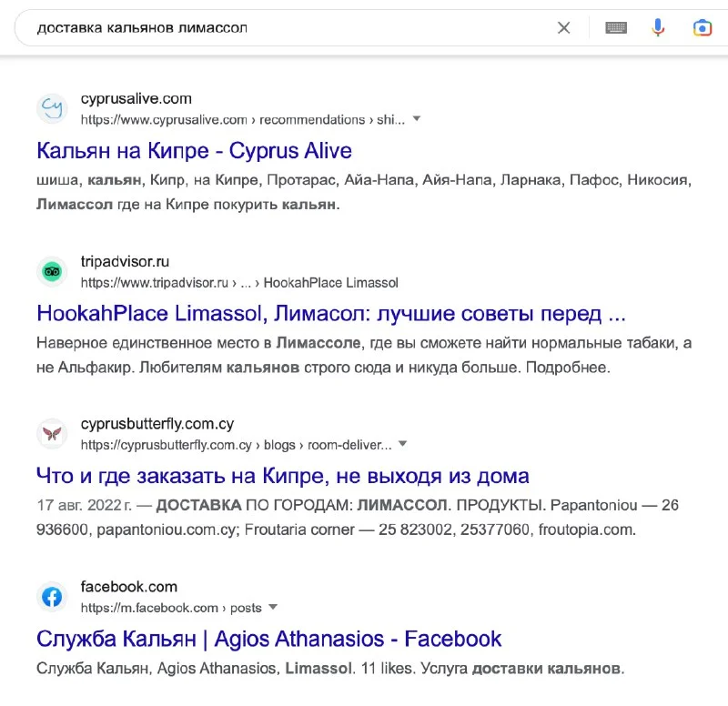Open "Служба Кальян | Agios Athanasios" Facebook result
This screenshot has width=728, height=706.
[268, 639]
